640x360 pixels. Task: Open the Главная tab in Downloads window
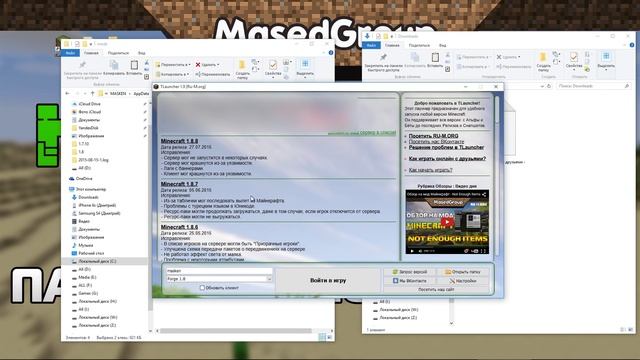392,45
